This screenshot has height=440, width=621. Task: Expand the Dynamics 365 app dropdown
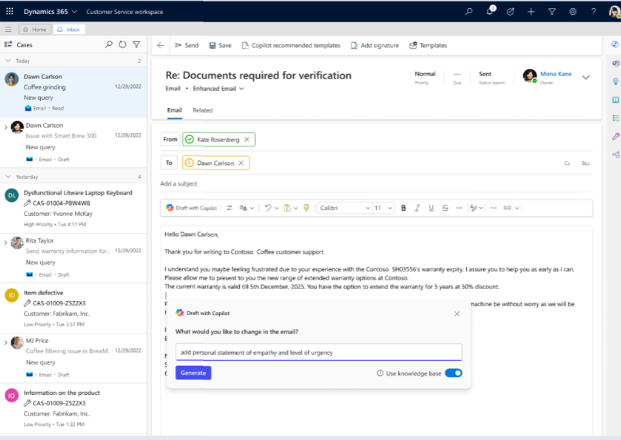[x=74, y=12]
